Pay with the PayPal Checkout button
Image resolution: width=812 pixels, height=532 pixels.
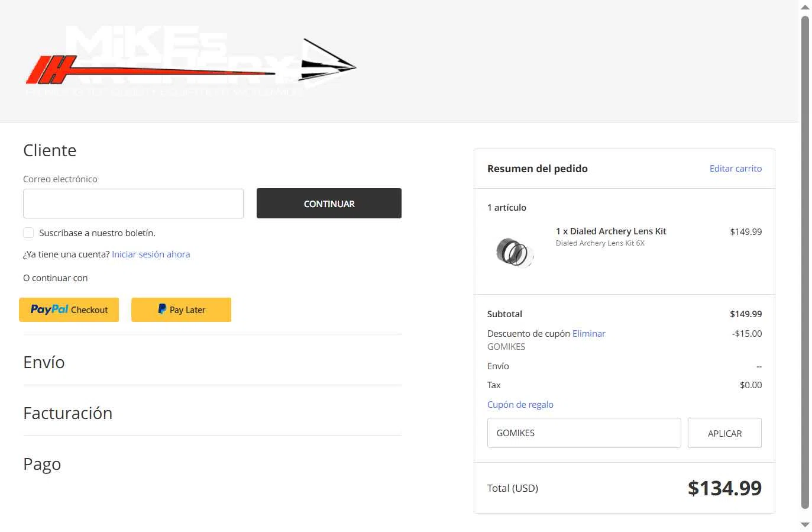pyautogui.click(x=69, y=309)
